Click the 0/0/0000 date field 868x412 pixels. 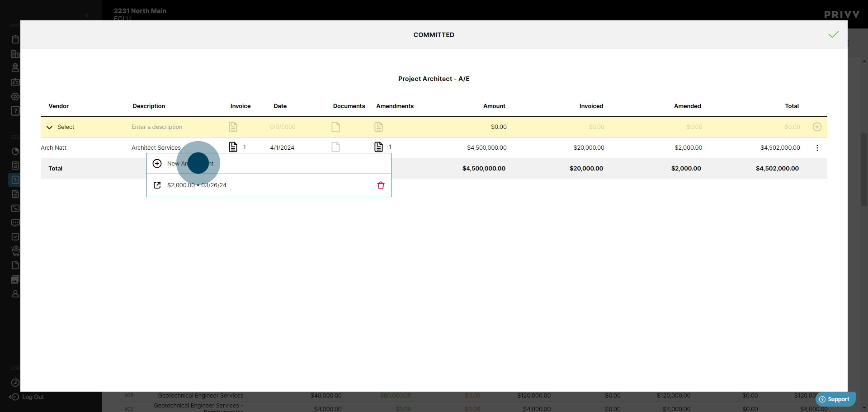pos(283,127)
